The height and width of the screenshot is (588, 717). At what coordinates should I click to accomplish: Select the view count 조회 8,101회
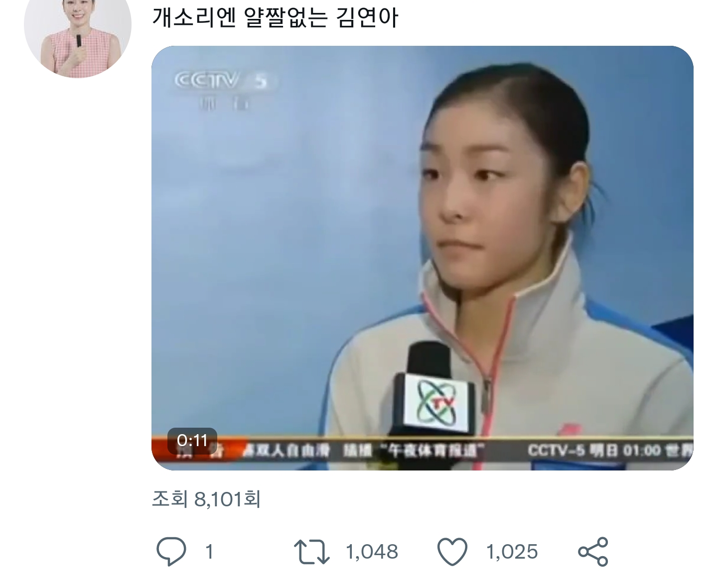(206, 499)
